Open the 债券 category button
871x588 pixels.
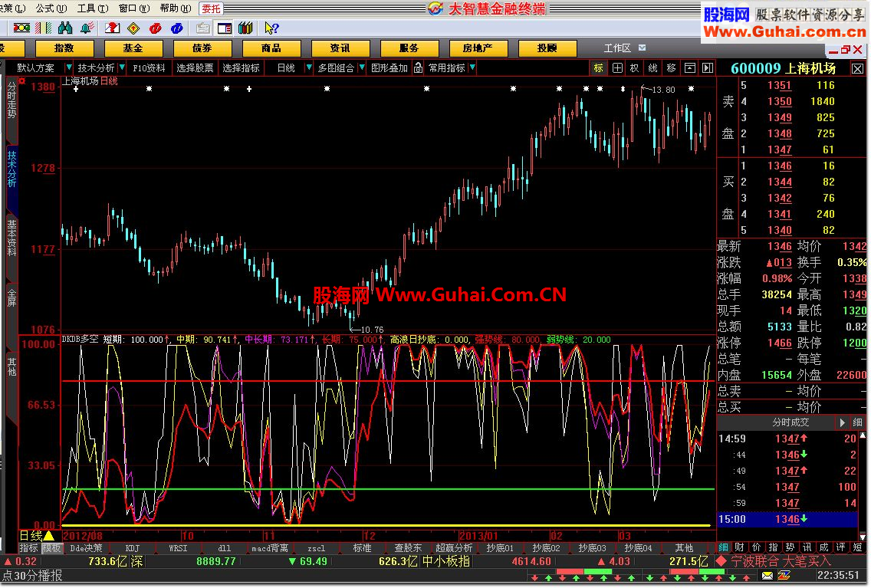(202, 48)
